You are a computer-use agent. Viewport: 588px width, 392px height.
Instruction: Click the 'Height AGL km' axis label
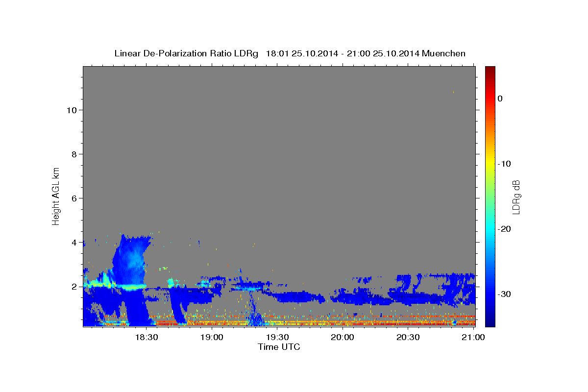(56, 196)
